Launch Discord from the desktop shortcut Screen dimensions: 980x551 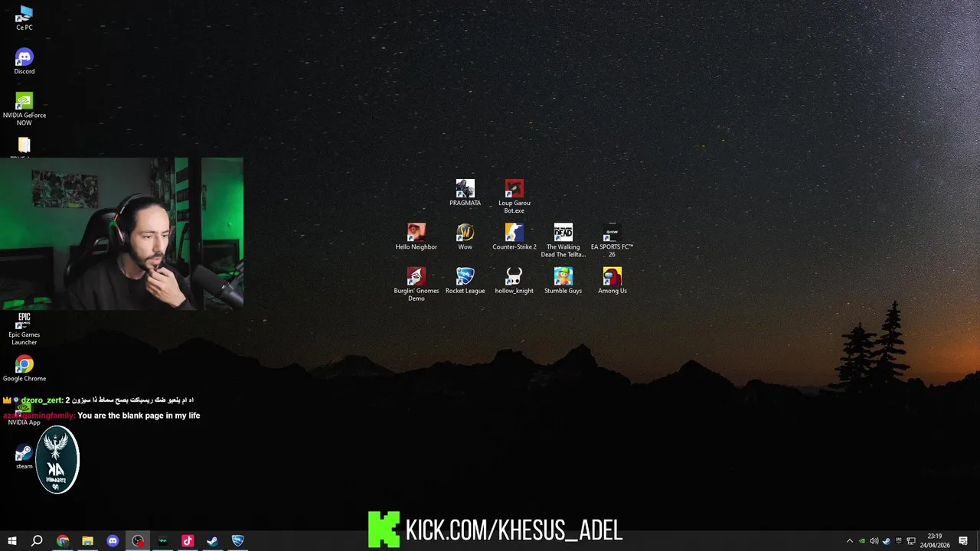[24, 62]
